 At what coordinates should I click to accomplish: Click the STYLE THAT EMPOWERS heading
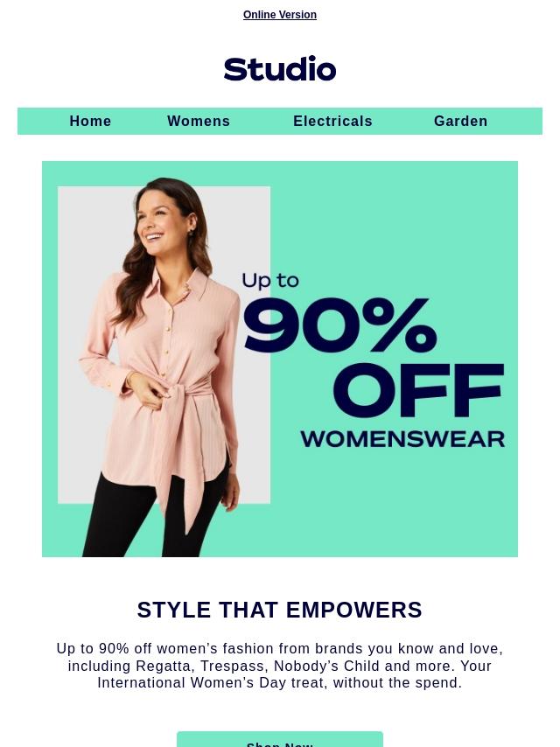(280, 611)
